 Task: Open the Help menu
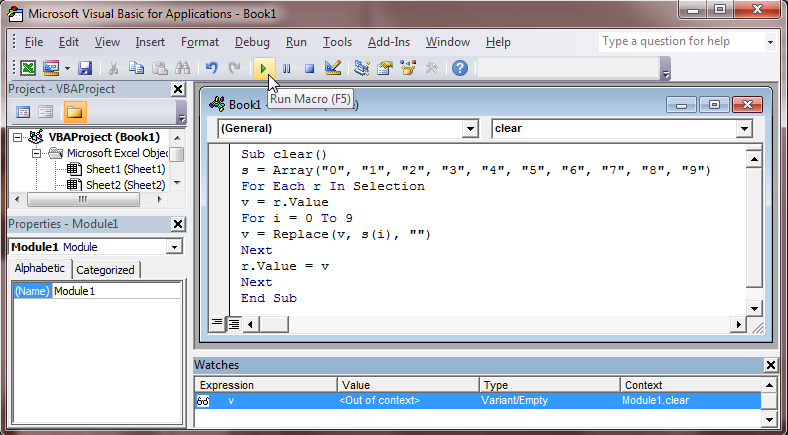click(x=498, y=42)
